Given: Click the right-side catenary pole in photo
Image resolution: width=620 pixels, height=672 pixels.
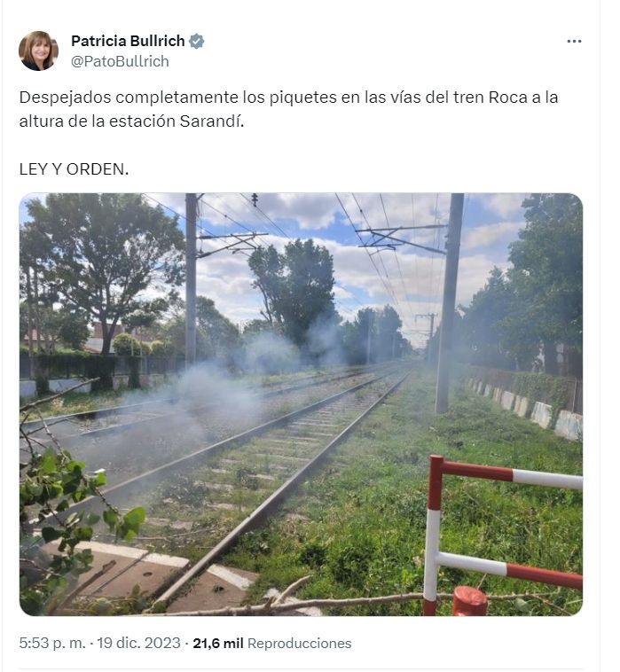Looking at the screenshot, I should pos(449,302).
